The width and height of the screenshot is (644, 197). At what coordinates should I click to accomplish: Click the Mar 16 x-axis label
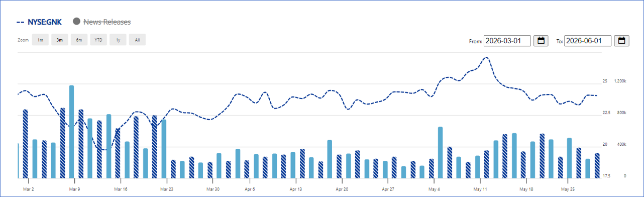coord(121,189)
